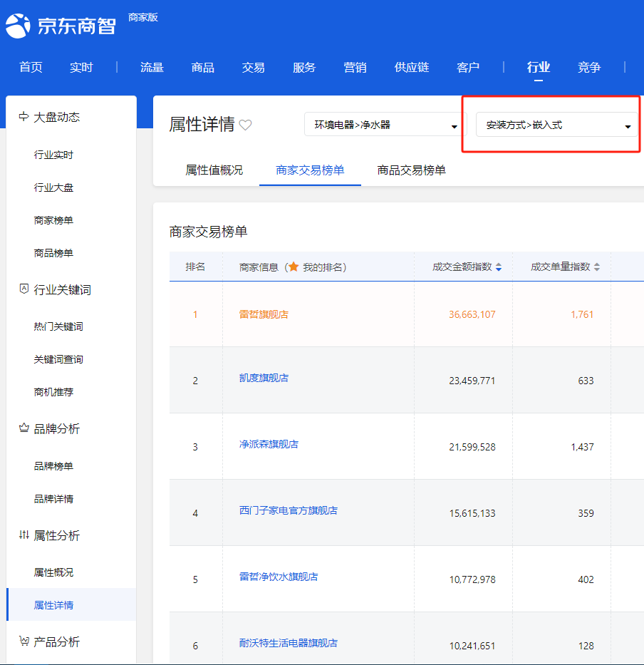
Task: Open the 西门子家电官方旗舰店 merchant link
Action: 289,510
